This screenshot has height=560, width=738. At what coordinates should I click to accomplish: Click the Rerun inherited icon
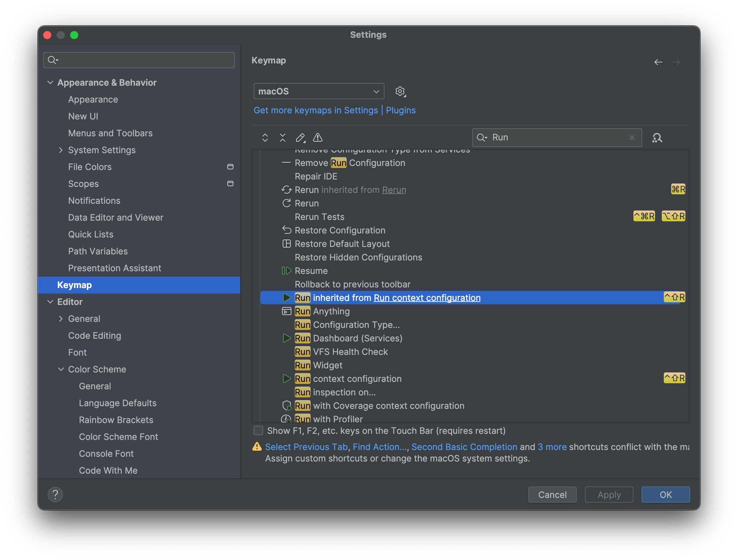point(286,190)
